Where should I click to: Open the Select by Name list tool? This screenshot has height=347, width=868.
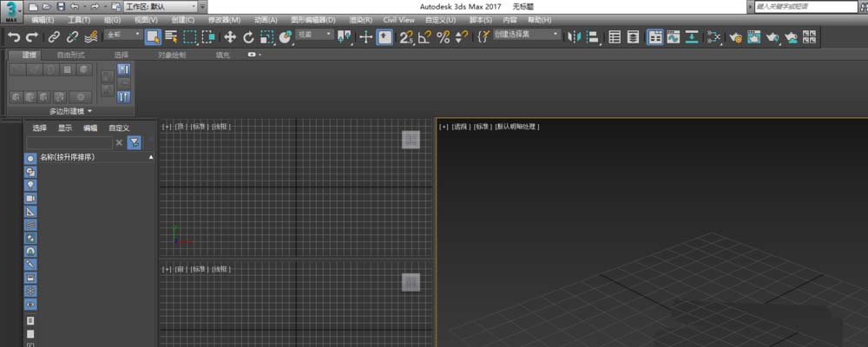(171, 37)
